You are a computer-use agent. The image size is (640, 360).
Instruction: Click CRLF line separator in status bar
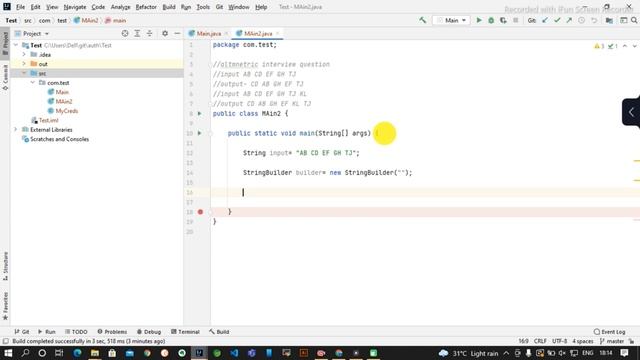point(540,341)
